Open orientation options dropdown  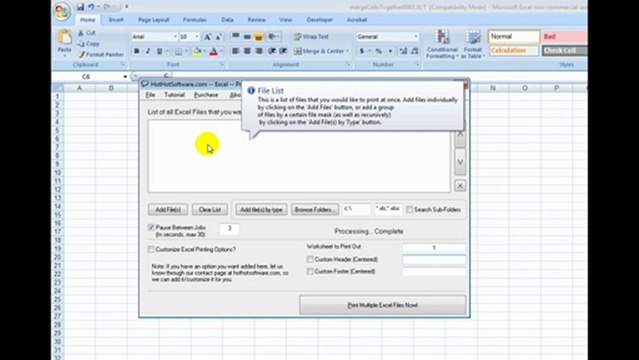coord(274,36)
